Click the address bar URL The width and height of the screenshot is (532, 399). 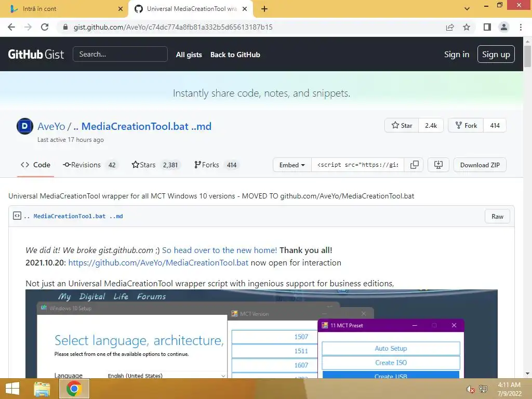click(173, 27)
